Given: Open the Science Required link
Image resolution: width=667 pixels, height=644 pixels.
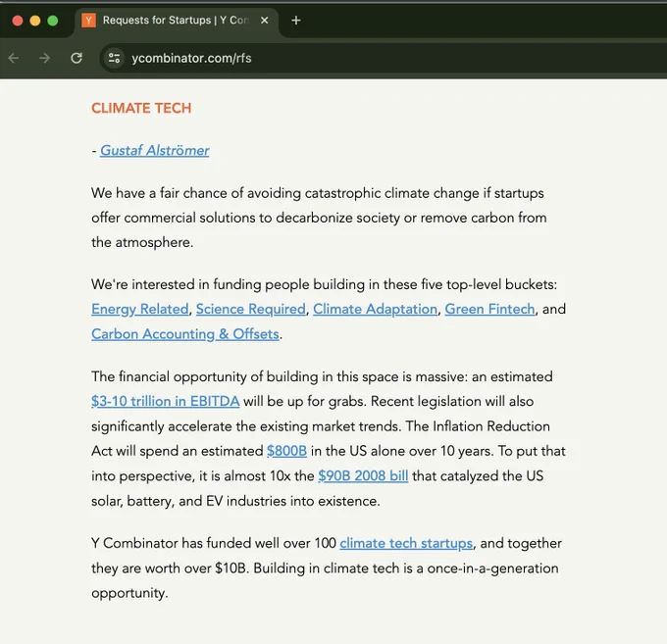Looking at the screenshot, I should pos(250,309).
